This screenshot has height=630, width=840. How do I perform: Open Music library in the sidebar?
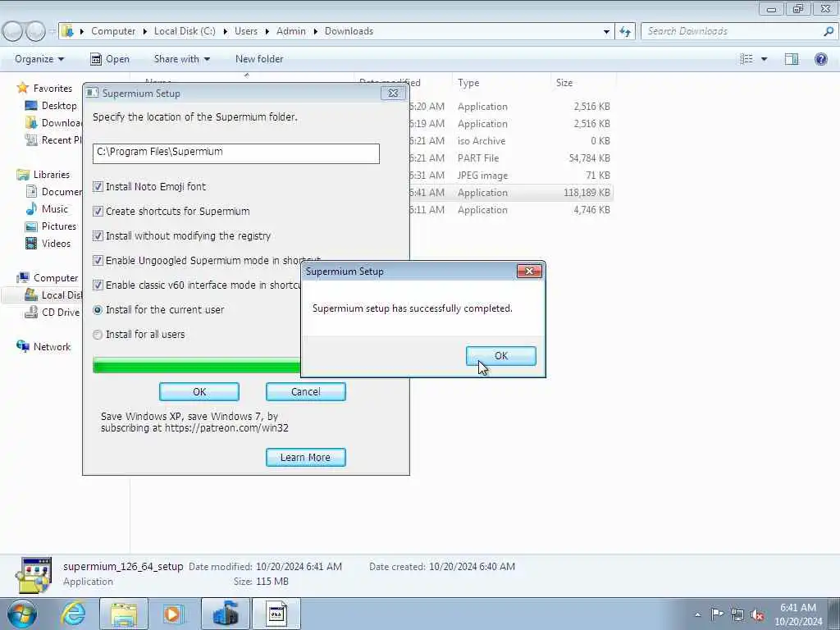tap(47, 209)
